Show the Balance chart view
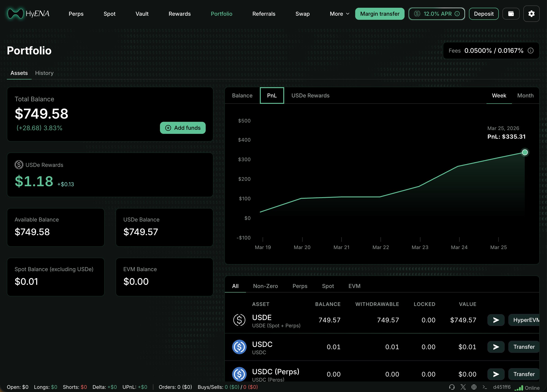547x392 pixels. point(242,96)
